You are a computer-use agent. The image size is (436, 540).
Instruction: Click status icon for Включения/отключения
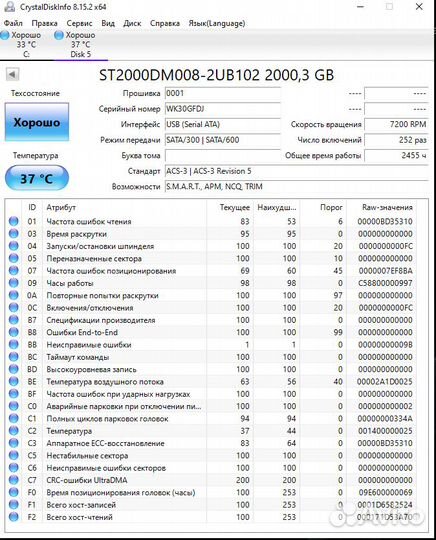(14, 307)
